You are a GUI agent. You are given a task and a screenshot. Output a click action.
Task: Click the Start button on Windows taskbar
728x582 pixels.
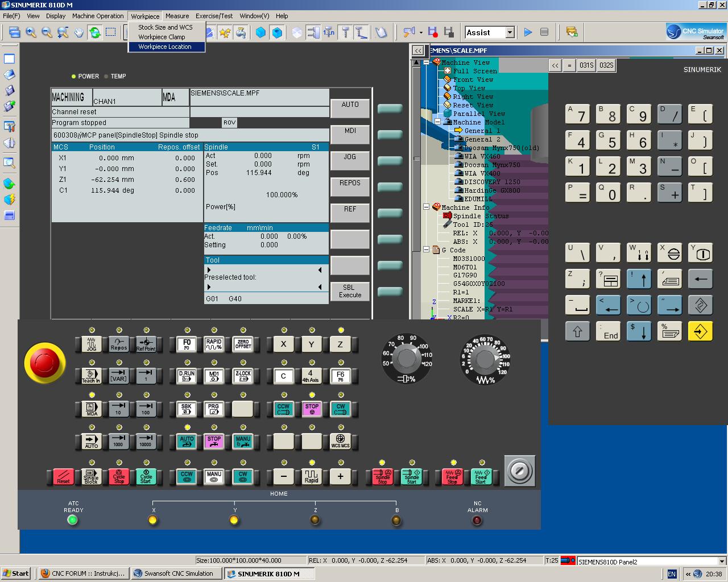click(16, 573)
